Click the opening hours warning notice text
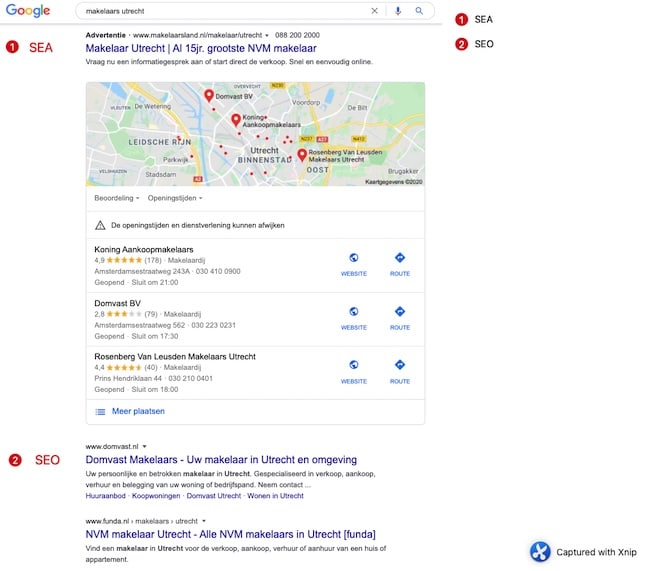Viewport: 650px width, 571px height. 198,226
